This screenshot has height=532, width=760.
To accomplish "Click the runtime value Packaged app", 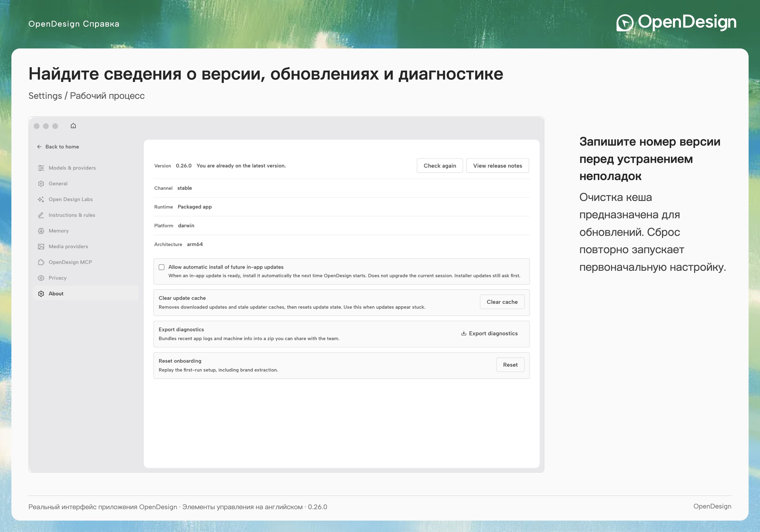I will click(x=195, y=207).
